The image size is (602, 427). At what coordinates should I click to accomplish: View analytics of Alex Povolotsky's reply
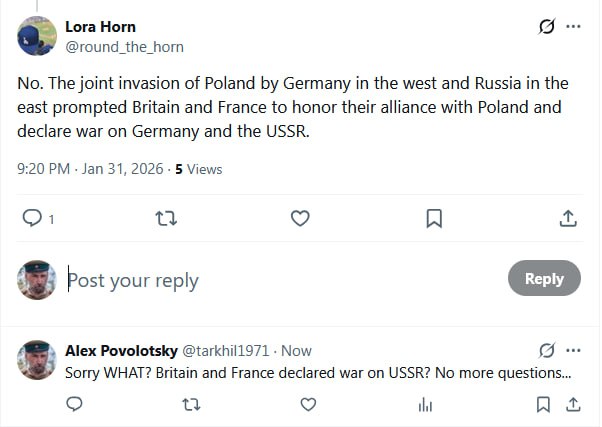tap(425, 404)
